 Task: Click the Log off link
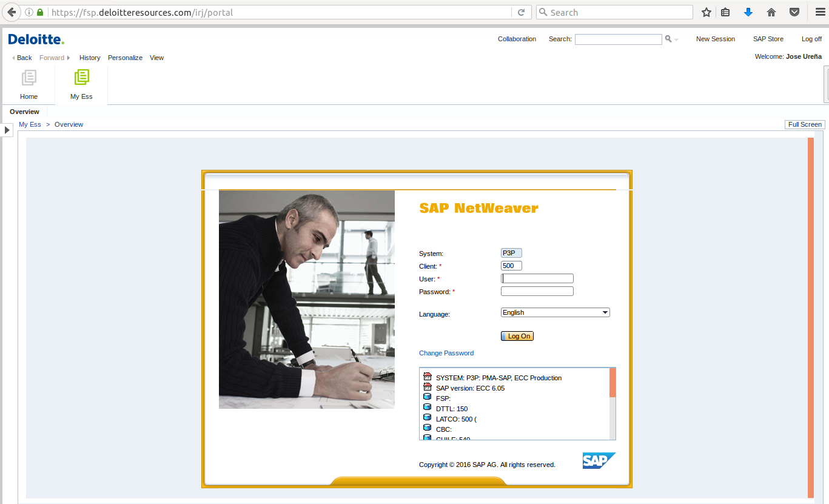(811, 39)
